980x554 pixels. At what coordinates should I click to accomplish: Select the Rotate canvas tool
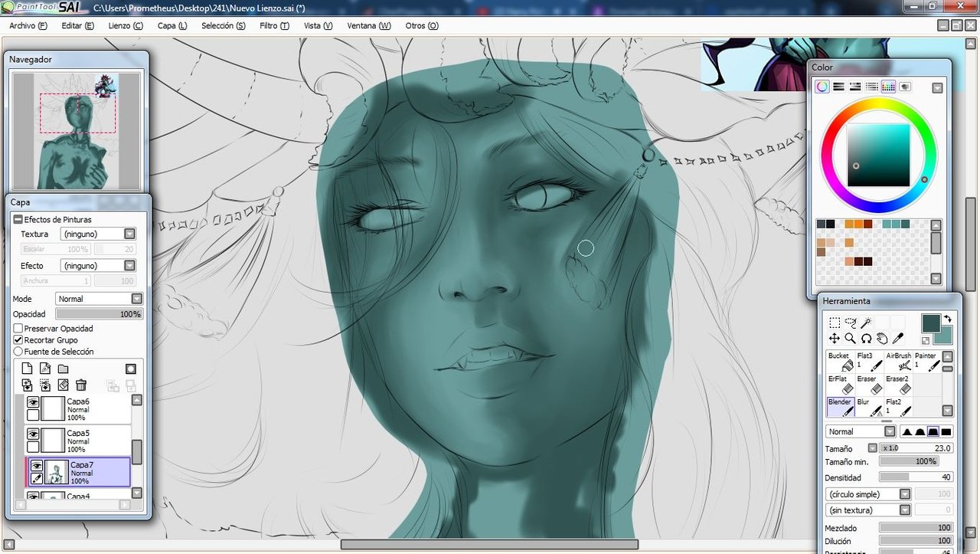click(866, 338)
